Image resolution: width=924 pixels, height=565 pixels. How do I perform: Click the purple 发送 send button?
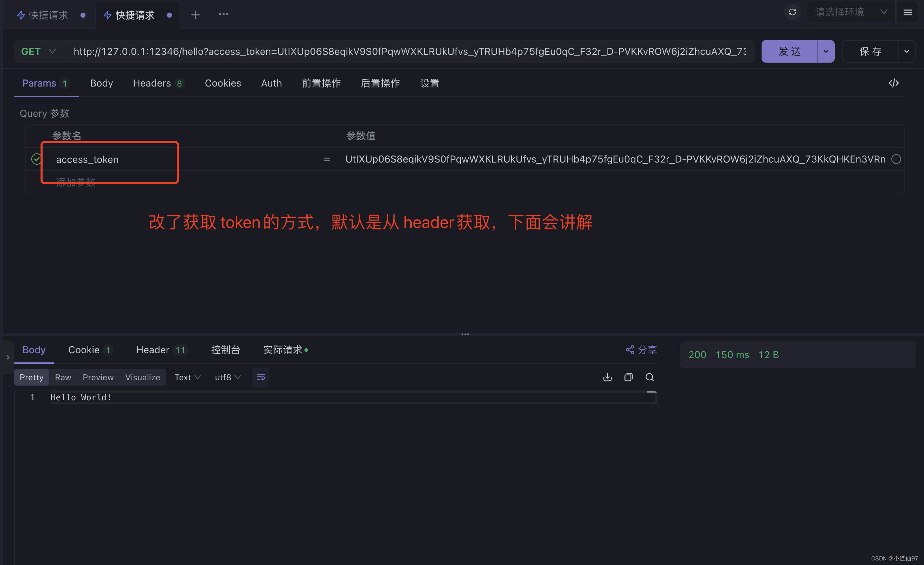click(x=789, y=51)
